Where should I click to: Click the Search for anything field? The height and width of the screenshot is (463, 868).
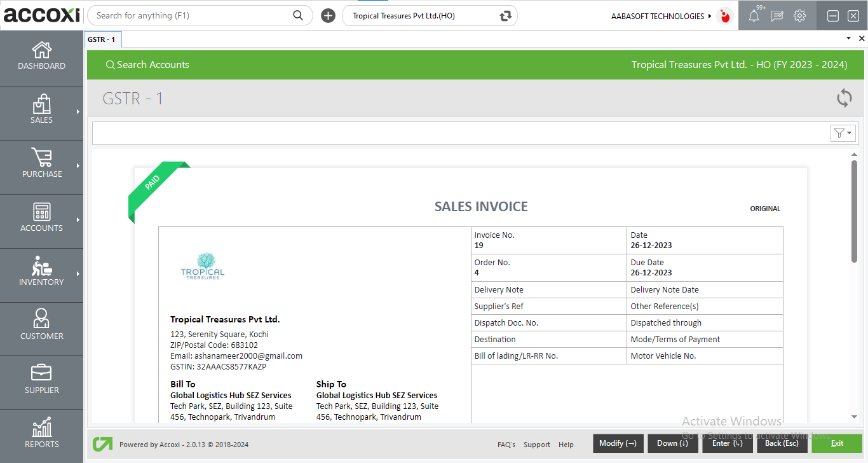point(191,15)
